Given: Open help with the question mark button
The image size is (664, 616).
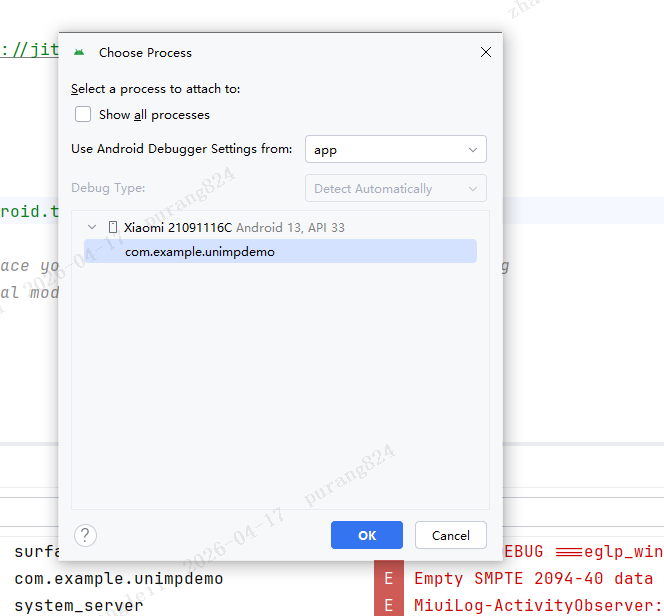Looking at the screenshot, I should click(x=86, y=535).
